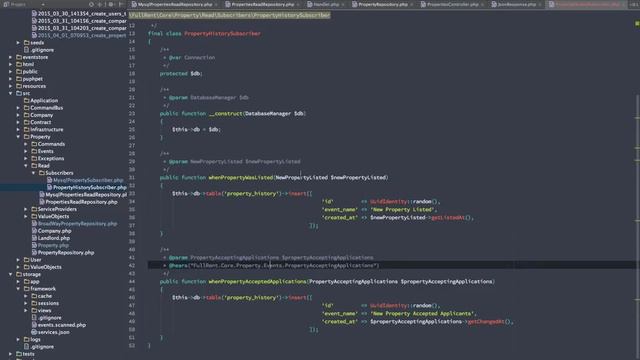Switch to PropertiesController.php editor tab
Viewport: 640px width, 360px height.
452,4
